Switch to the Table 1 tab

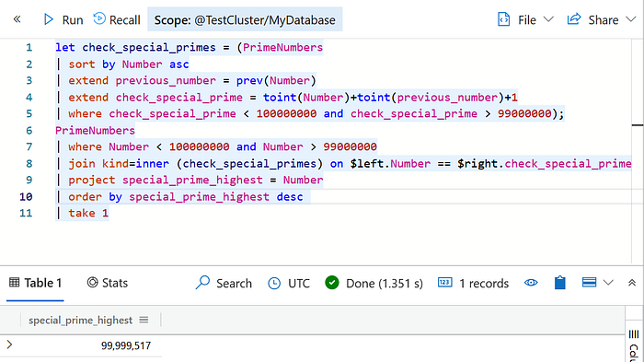(x=35, y=283)
